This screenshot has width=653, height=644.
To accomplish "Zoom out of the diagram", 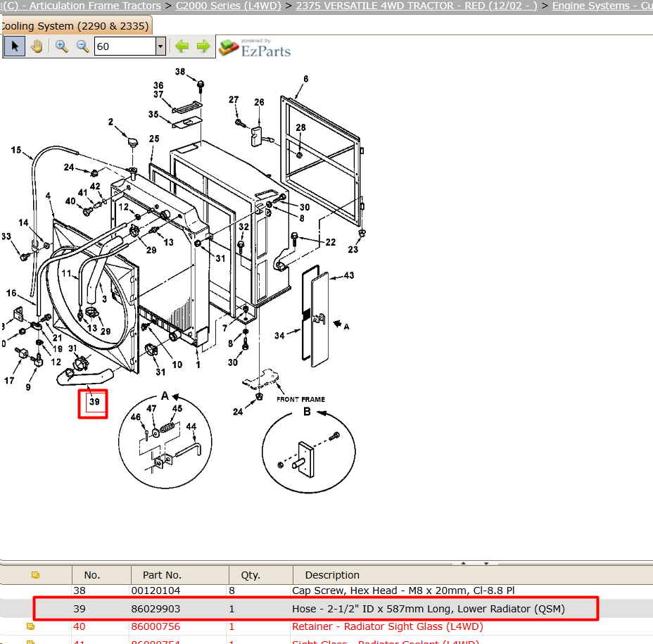I will pyautogui.click(x=82, y=46).
